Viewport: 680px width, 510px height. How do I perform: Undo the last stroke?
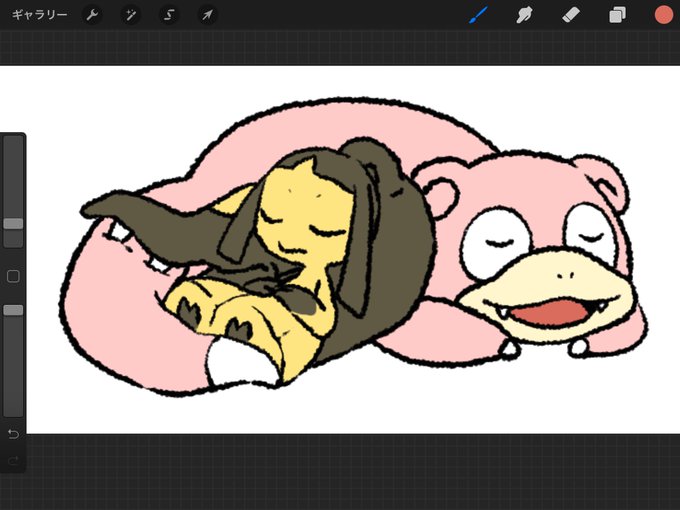(x=13, y=434)
